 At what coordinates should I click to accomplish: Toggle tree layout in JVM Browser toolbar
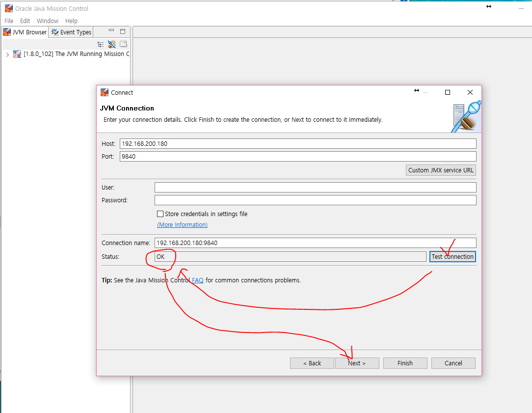tap(101, 45)
